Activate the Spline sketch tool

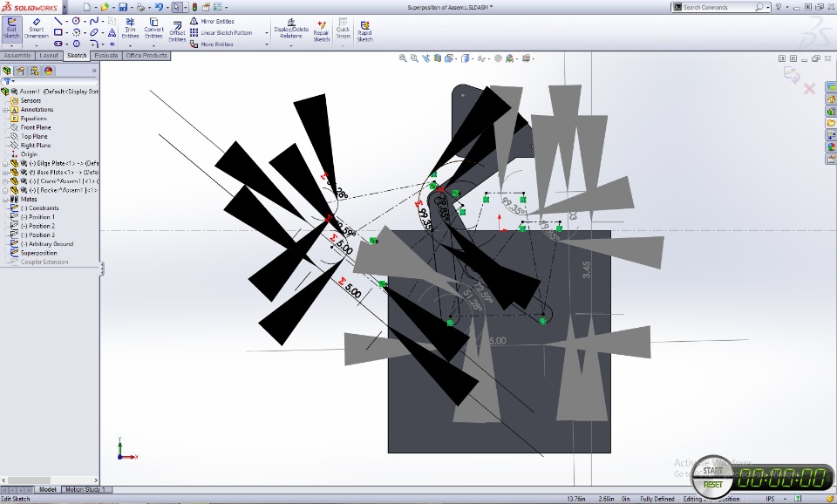pyautogui.click(x=94, y=21)
